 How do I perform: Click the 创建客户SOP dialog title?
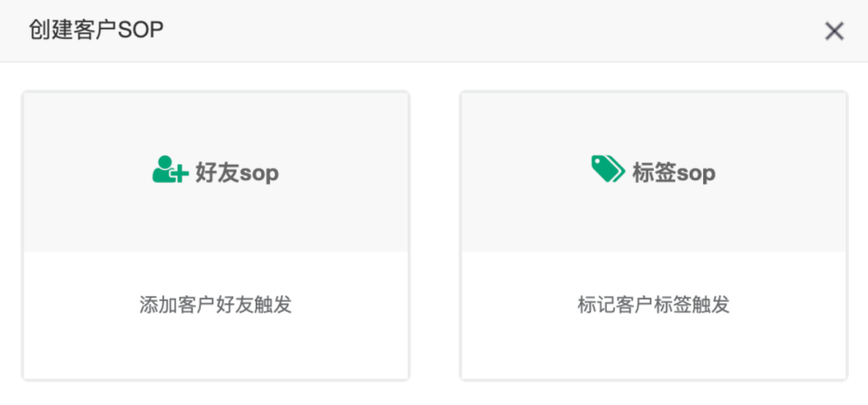point(96,31)
